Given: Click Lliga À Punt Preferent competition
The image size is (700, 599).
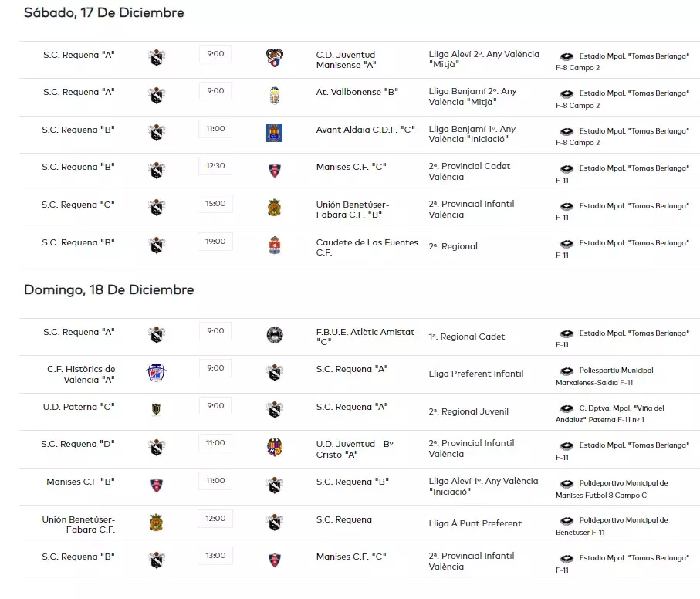Looking at the screenshot, I should (475, 523).
